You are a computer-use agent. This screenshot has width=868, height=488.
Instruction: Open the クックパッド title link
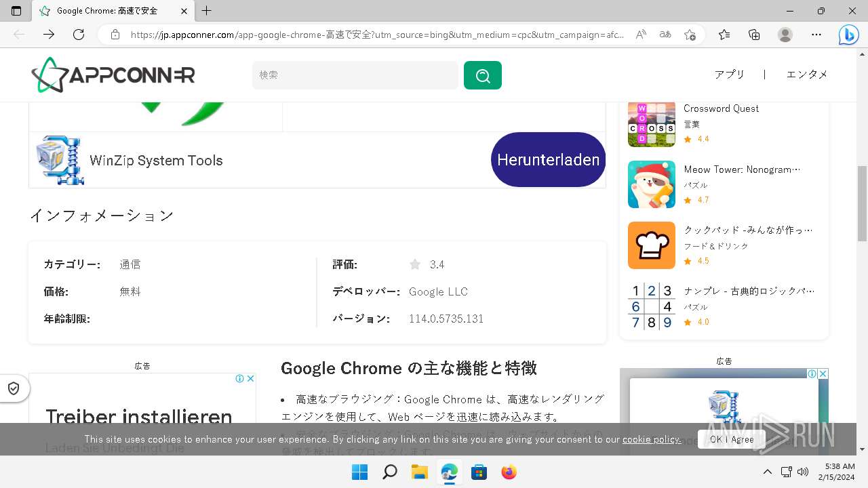[748, 230]
